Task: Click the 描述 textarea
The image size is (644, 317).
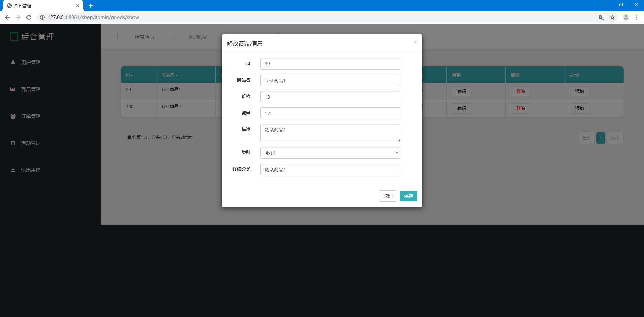Action: (x=330, y=133)
